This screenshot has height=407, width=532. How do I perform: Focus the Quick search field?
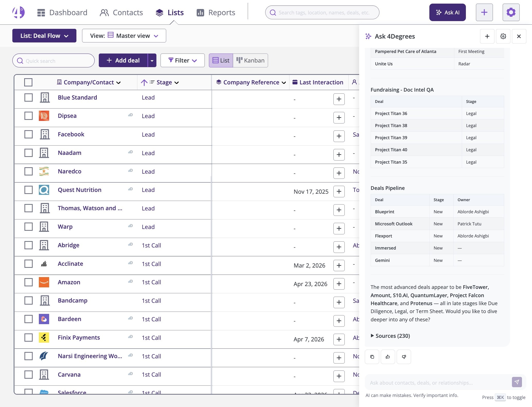[54, 61]
